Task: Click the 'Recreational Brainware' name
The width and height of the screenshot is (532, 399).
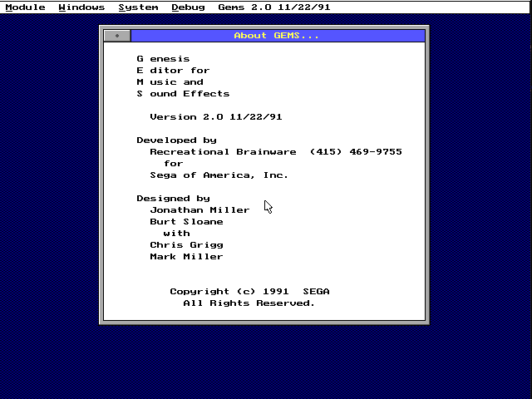Action: pyautogui.click(x=223, y=151)
